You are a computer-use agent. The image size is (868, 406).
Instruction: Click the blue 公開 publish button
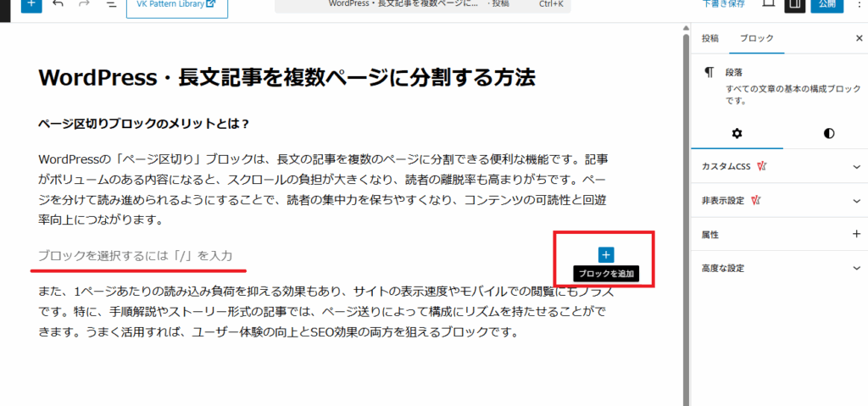[827, 4]
